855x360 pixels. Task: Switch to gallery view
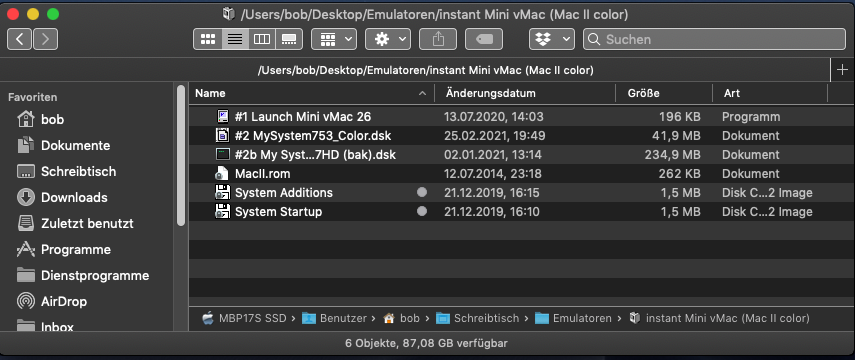pyautogui.click(x=289, y=39)
